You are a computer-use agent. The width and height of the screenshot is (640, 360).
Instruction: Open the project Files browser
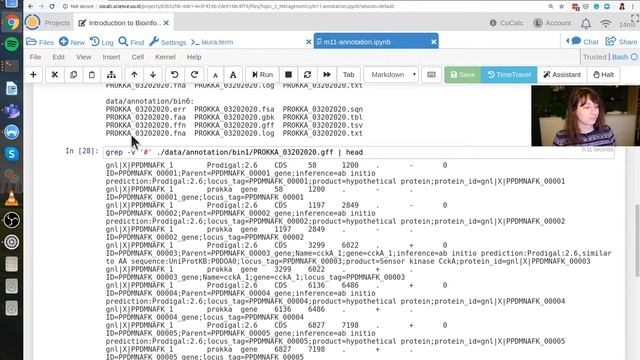point(40,42)
